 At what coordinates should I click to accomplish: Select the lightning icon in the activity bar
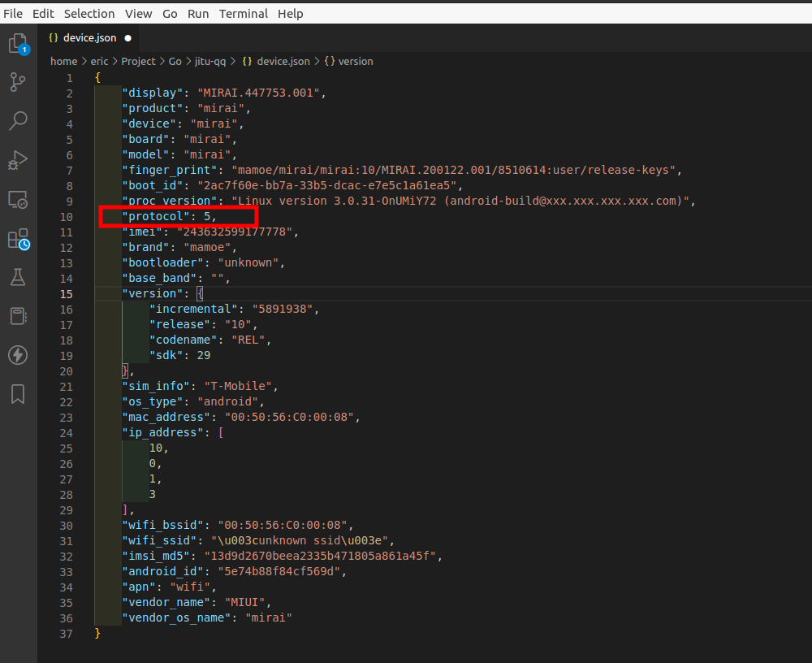(17, 355)
